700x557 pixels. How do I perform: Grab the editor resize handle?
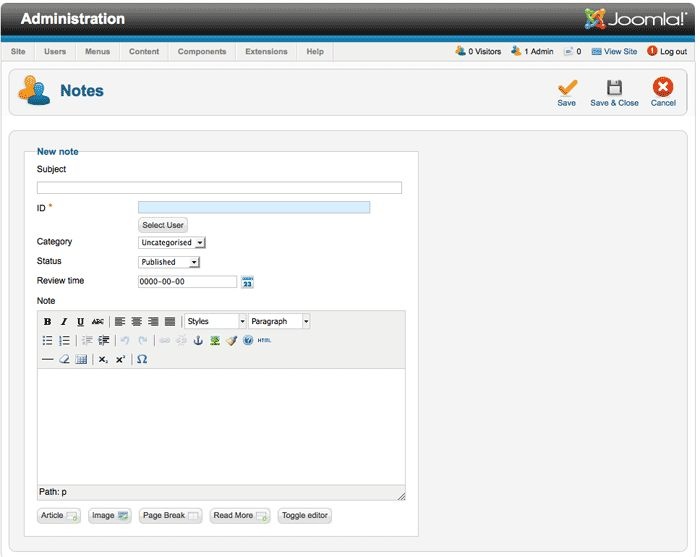pyautogui.click(x=401, y=496)
